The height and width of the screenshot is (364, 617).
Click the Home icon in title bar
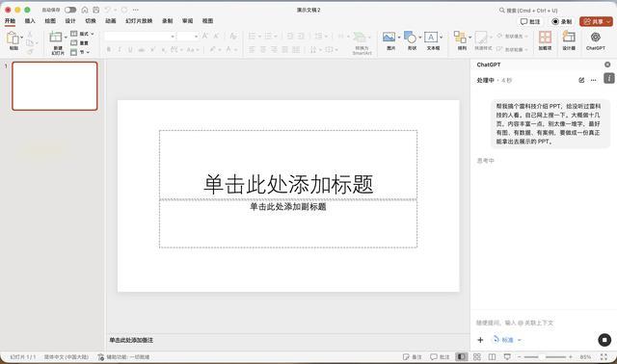(x=85, y=10)
